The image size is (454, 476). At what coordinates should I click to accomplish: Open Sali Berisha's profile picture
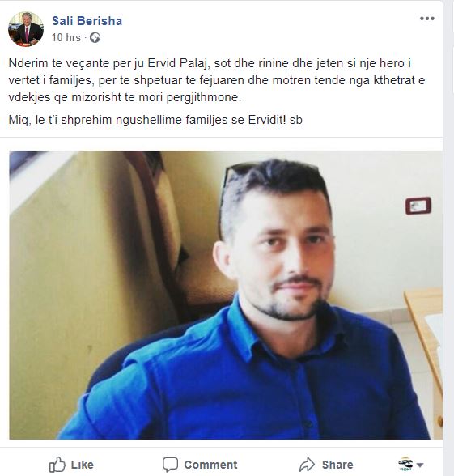[26, 29]
